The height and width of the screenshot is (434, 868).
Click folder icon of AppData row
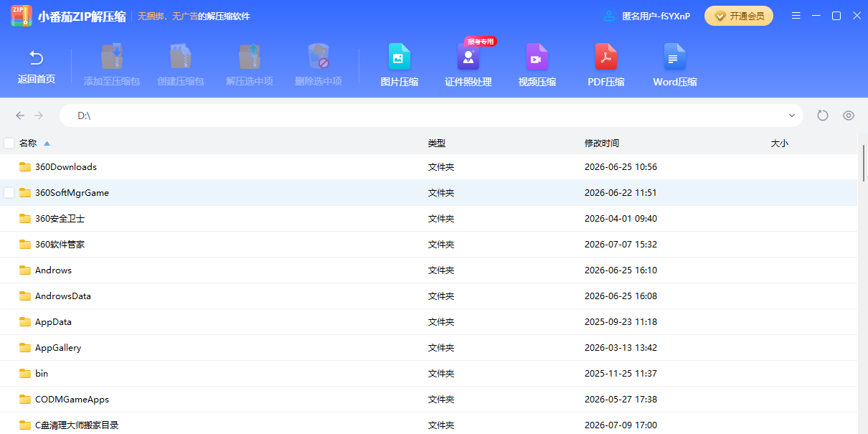pyautogui.click(x=25, y=322)
